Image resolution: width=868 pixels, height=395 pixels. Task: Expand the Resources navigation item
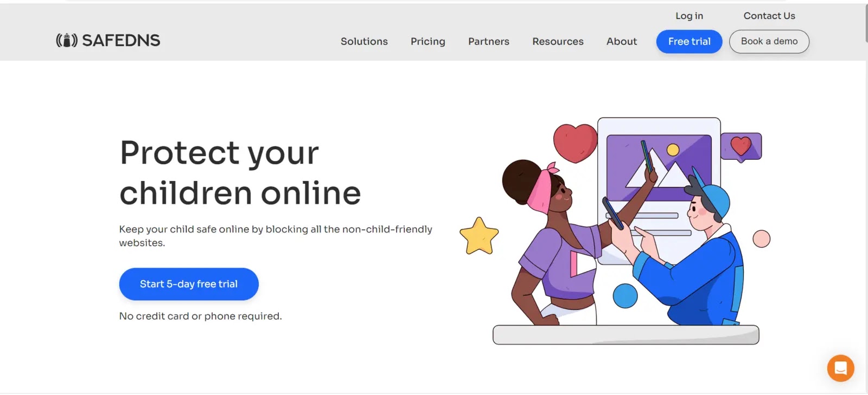[558, 41]
